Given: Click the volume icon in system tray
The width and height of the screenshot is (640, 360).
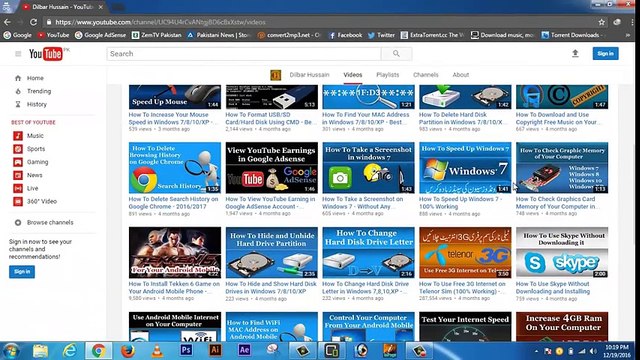Looking at the screenshot, I should click(593, 351).
